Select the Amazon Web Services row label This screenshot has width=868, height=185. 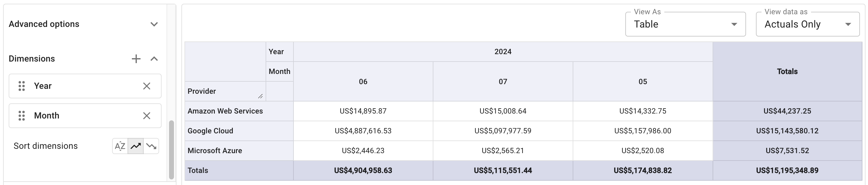click(225, 111)
